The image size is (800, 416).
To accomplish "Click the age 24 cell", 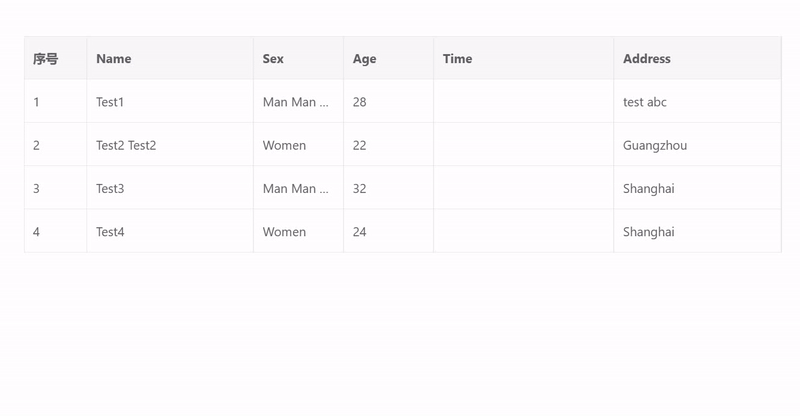I will pyautogui.click(x=360, y=231).
